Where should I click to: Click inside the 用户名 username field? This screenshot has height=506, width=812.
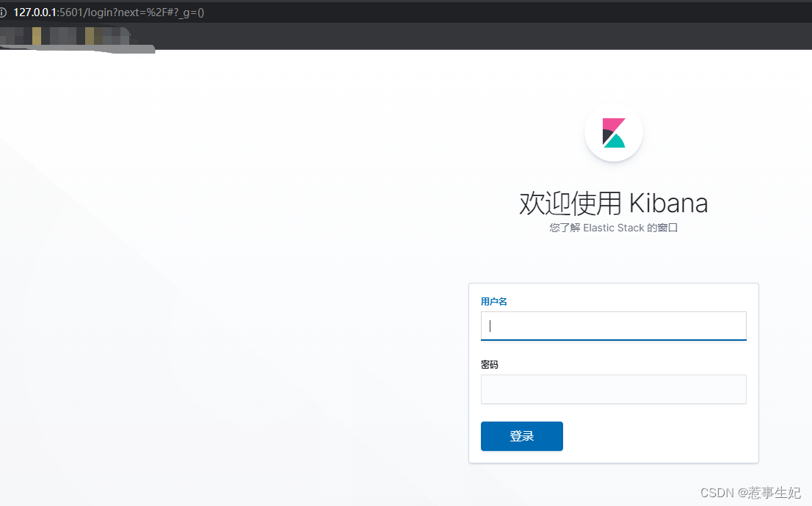(613, 325)
